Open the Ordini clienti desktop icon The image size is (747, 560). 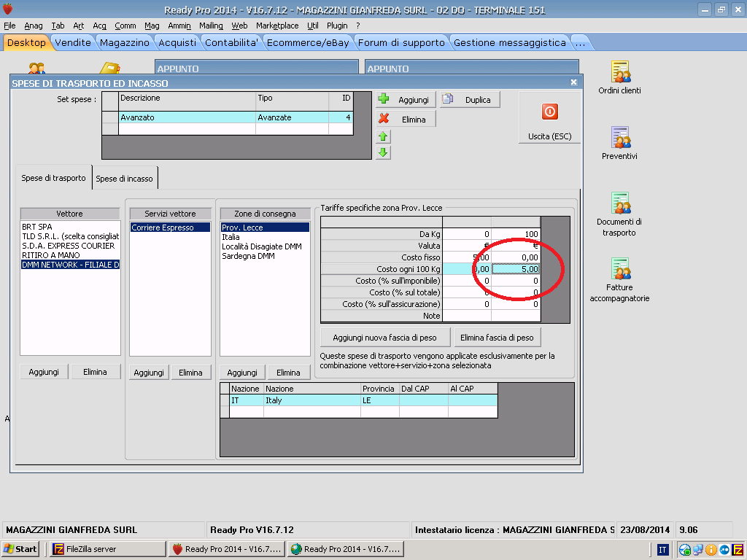click(x=619, y=77)
